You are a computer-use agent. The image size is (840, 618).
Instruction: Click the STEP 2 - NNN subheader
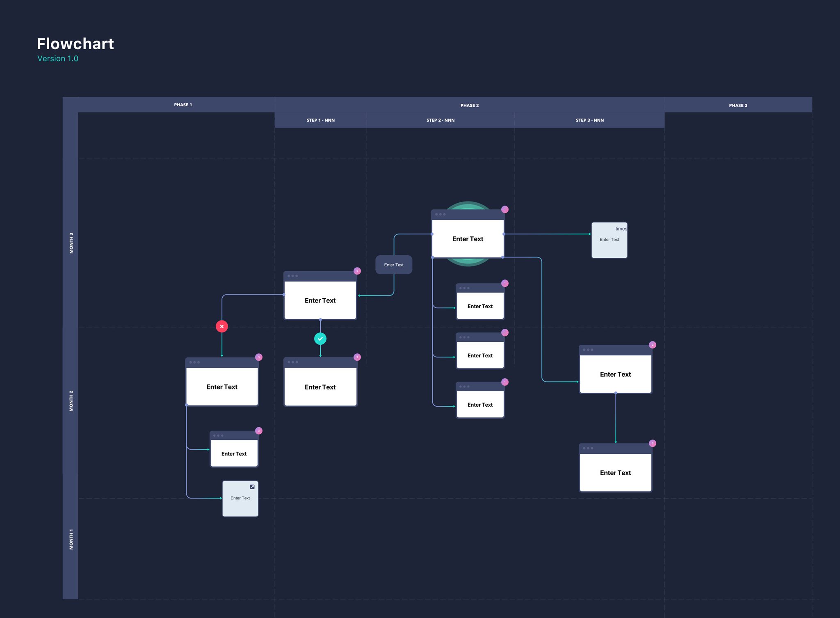click(441, 120)
